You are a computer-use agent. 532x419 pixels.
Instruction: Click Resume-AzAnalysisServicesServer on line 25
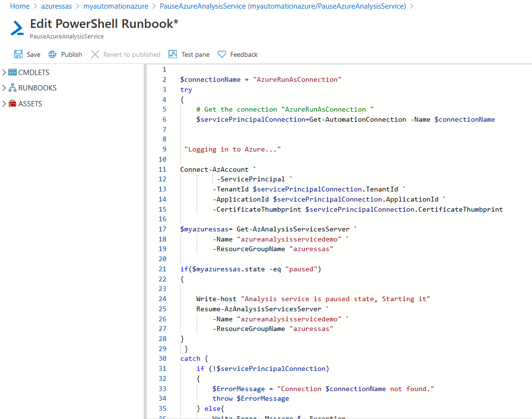point(259,309)
